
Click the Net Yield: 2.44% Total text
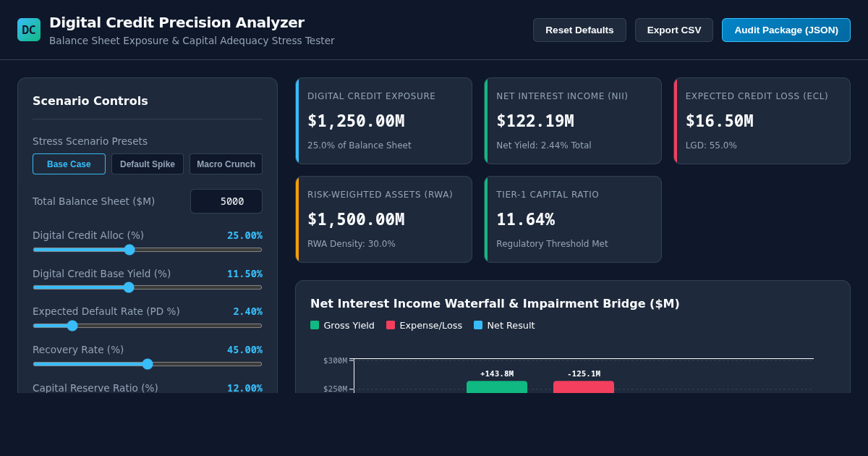click(x=543, y=145)
